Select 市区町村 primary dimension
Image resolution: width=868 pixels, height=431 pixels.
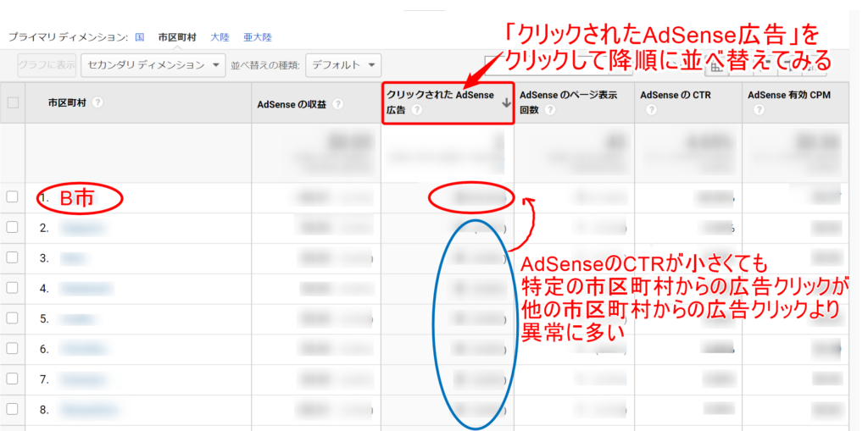(x=176, y=37)
